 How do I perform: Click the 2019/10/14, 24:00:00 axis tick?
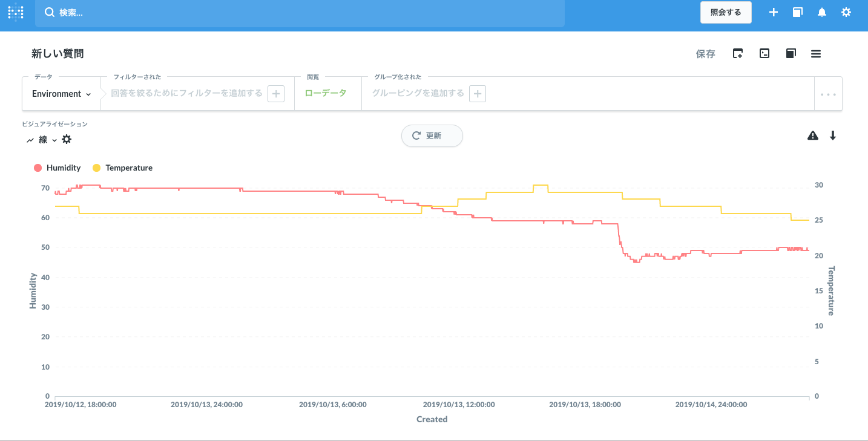pos(711,405)
